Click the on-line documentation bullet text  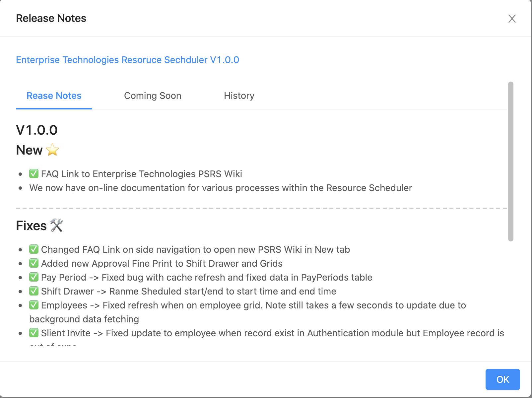pyautogui.click(x=221, y=188)
